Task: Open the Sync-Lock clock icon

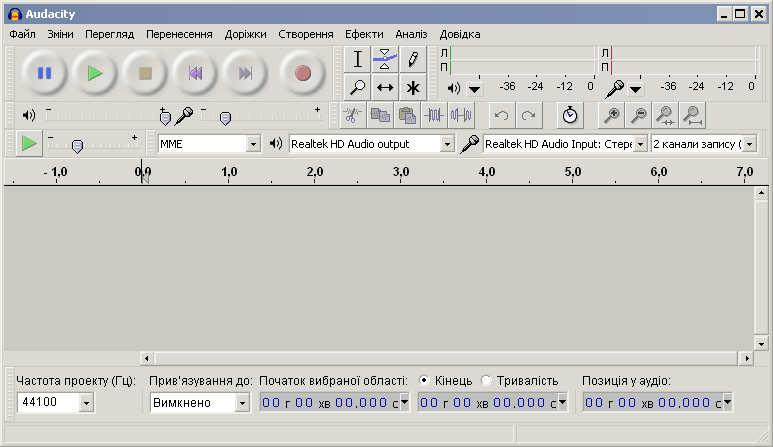Action: click(570, 115)
